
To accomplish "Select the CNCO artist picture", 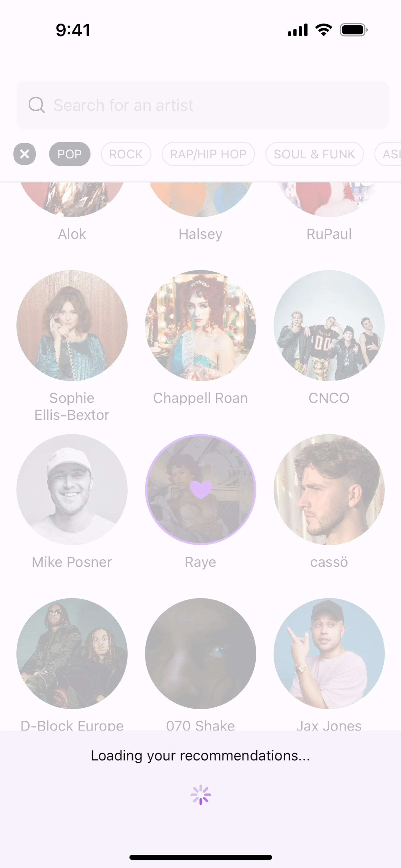I will (x=329, y=326).
